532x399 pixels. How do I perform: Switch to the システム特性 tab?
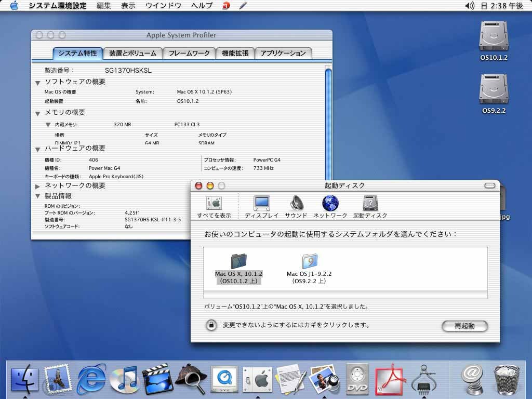(x=78, y=54)
